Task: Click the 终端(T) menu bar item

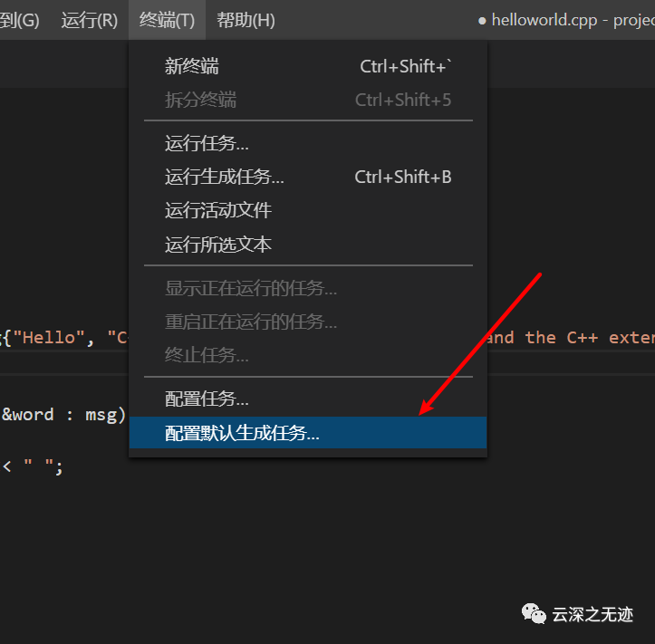Action: click(167, 20)
